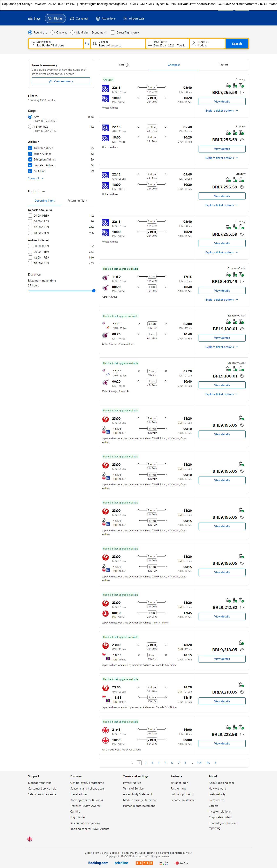The height and width of the screenshot is (868, 277).
Task: Switch to the Fastest tab
Action: [x=223, y=65]
